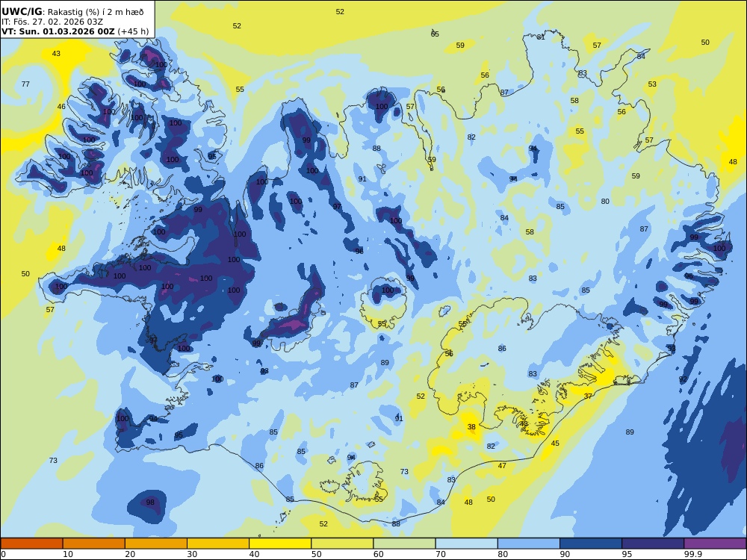Click the map value '46' near the Westfjords
Viewport: 747px width, 560px height.
61,106
